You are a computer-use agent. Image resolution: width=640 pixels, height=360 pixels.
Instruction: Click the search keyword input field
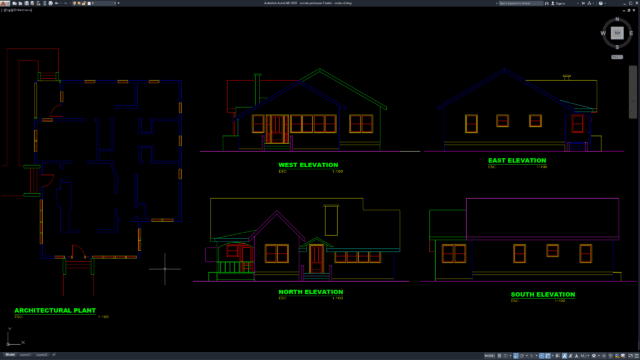tap(521, 3)
